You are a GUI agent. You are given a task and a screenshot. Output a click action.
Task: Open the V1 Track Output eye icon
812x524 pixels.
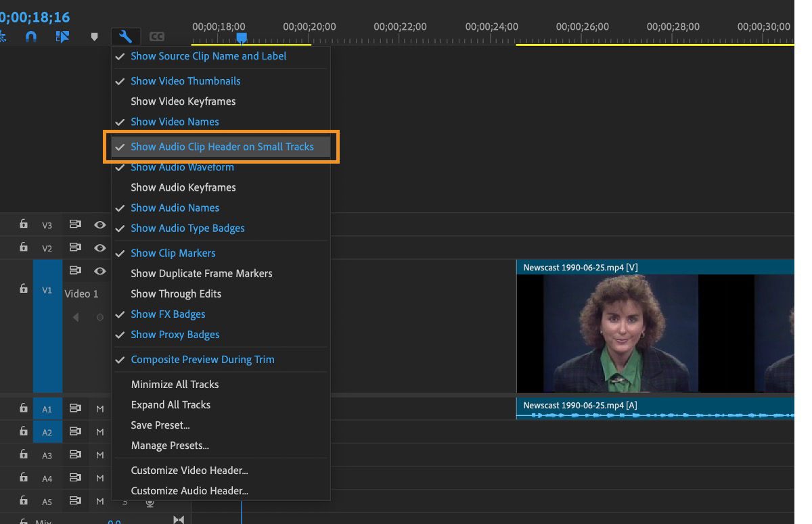coord(99,270)
